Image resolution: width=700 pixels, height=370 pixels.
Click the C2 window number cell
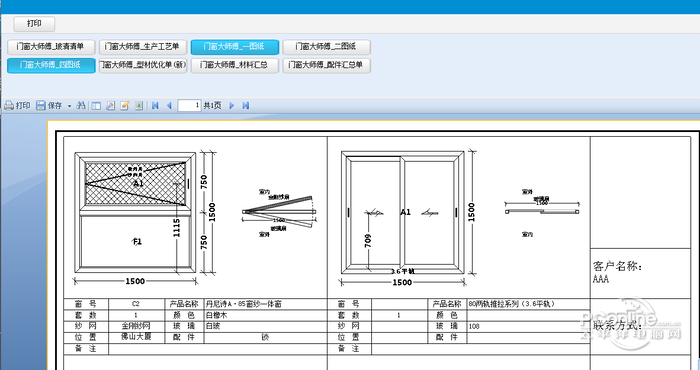136,304
